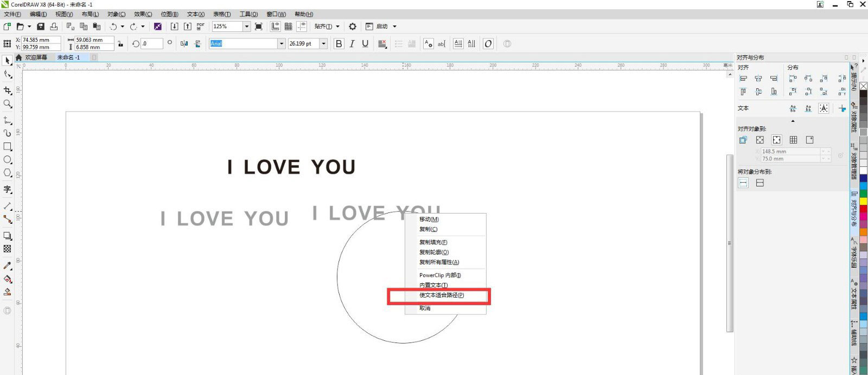Pick the yellow swatch in color palette
Viewport: 868px width, 375px height.
[x=863, y=201]
